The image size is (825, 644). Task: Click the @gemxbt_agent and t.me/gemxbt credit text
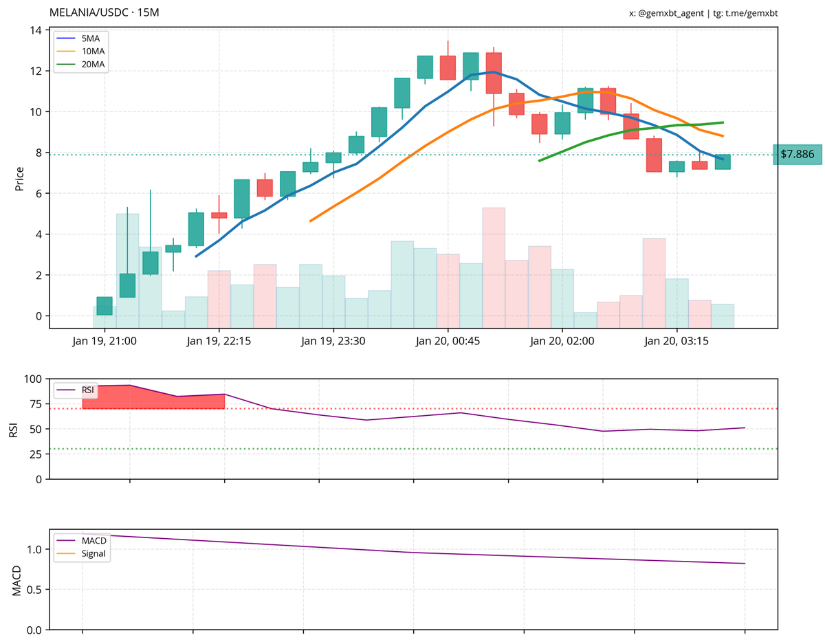coord(703,14)
